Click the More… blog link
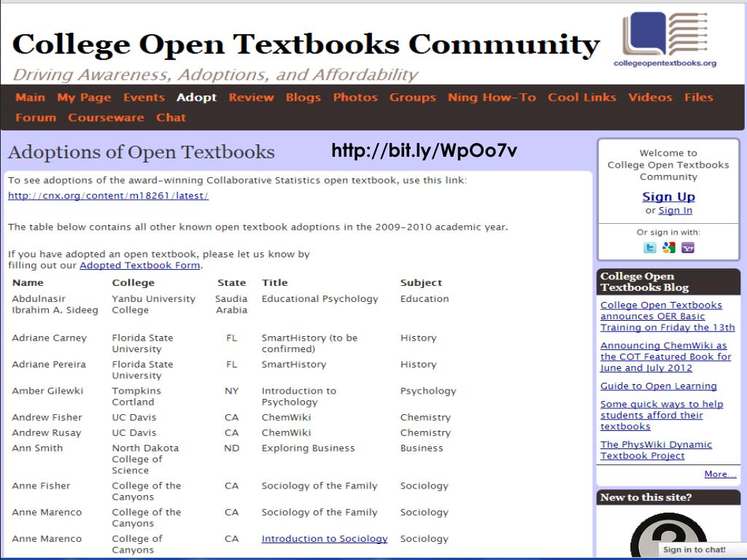The width and height of the screenshot is (747, 560). click(720, 474)
